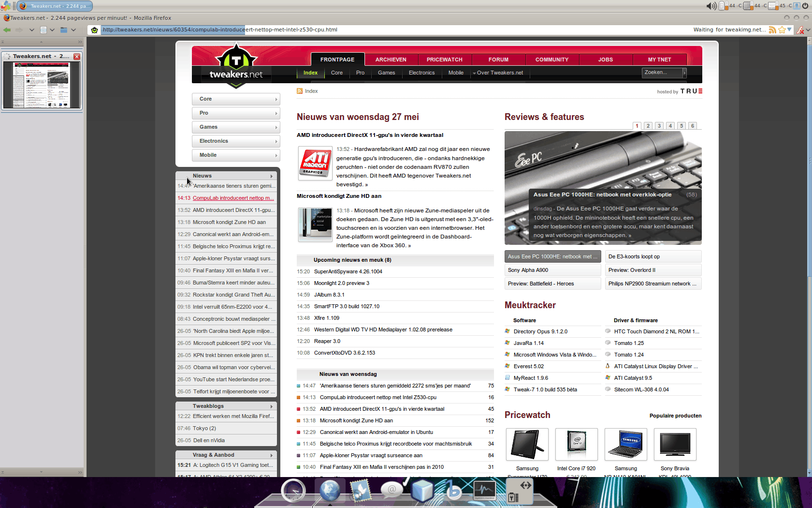Expand the 'Over Tweakers.net' dropdown
Screen dimensions: 812x508
pos(498,73)
